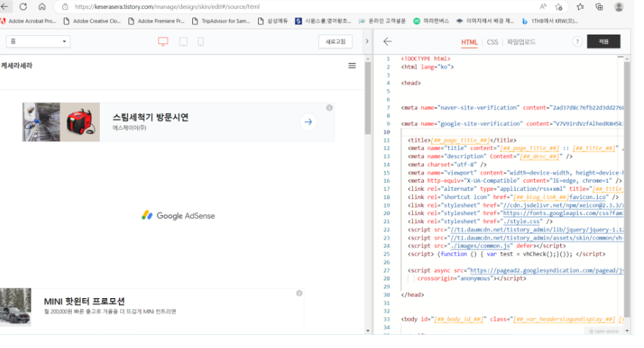Screen dimensions: 644x348
Task: Click the 케세라세라 blog title
Action: click(16, 65)
